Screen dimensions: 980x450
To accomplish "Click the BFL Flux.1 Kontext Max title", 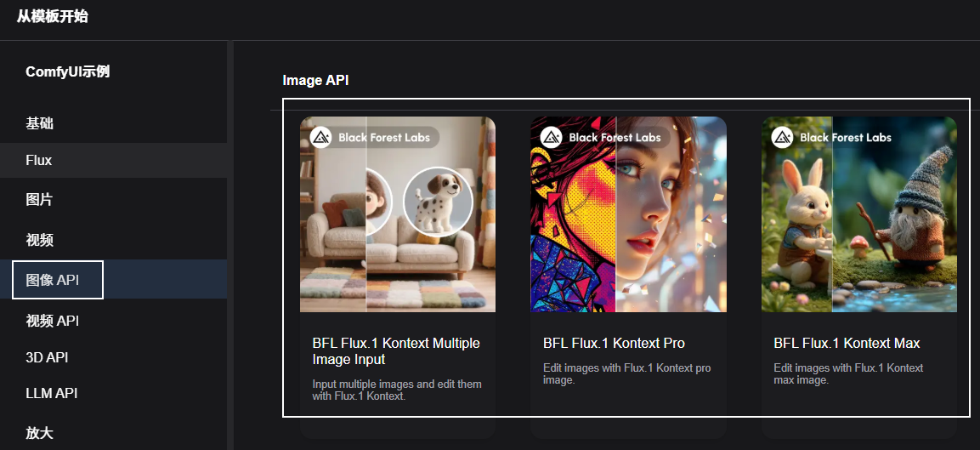I will click(x=847, y=344).
